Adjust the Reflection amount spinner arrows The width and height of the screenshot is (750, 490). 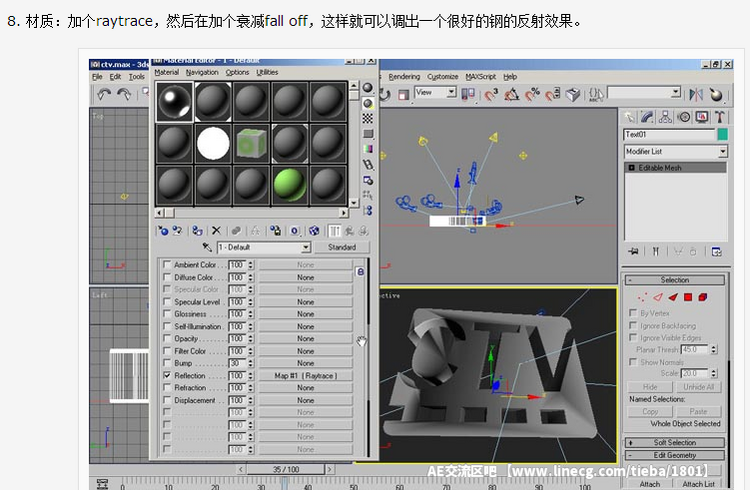pos(251,376)
